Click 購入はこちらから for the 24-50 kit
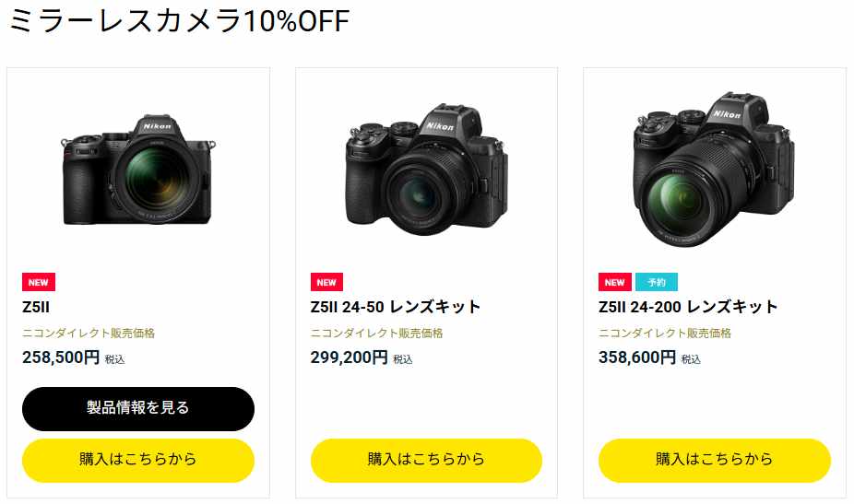The image size is (854, 504). pyautogui.click(x=426, y=461)
